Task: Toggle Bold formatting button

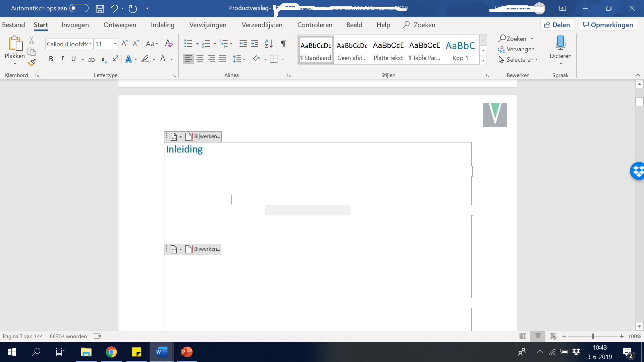Action: pos(51,59)
